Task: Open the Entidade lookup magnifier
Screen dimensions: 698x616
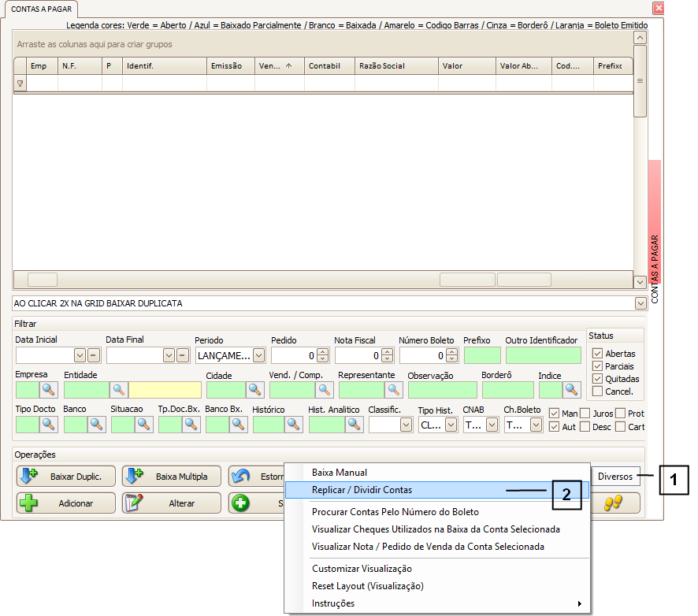Action: coord(118,389)
